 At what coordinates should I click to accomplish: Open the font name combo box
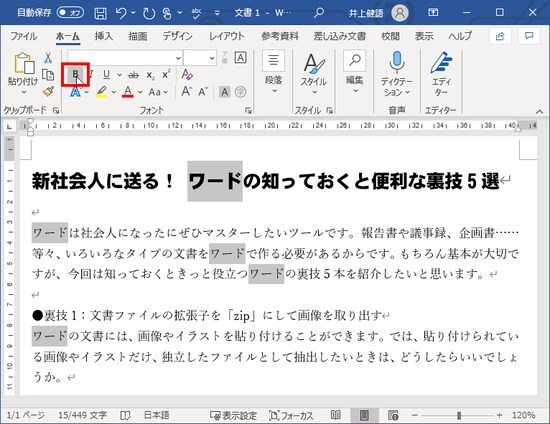(125, 58)
